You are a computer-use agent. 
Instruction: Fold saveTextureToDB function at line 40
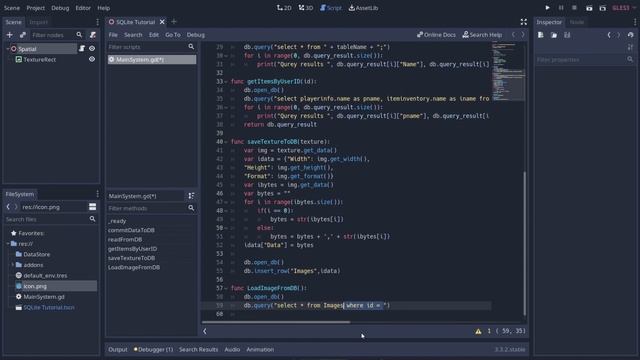click(x=226, y=142)
